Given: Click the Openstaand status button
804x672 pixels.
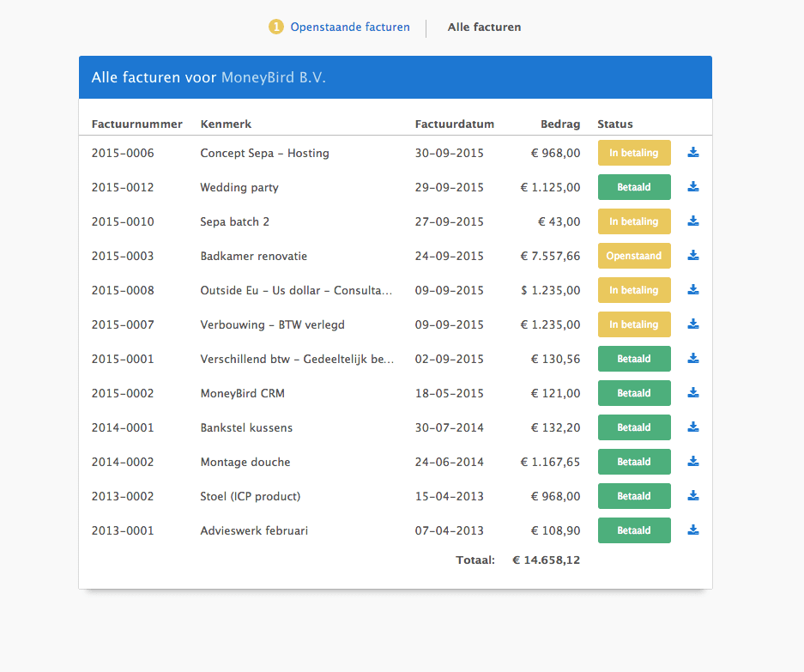Looking at the screenshot, I should pyautogui.click(x=634, y=256).
